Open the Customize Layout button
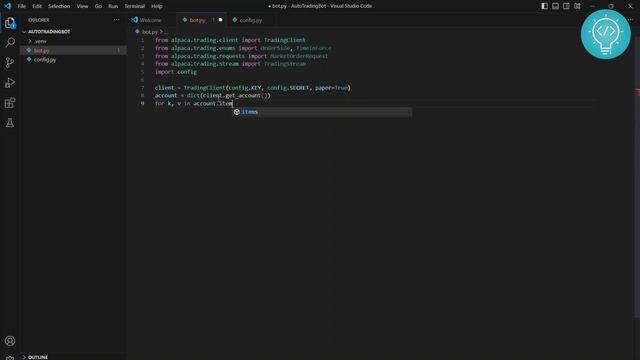Screen dimensions: 640x360 [577, 6]
